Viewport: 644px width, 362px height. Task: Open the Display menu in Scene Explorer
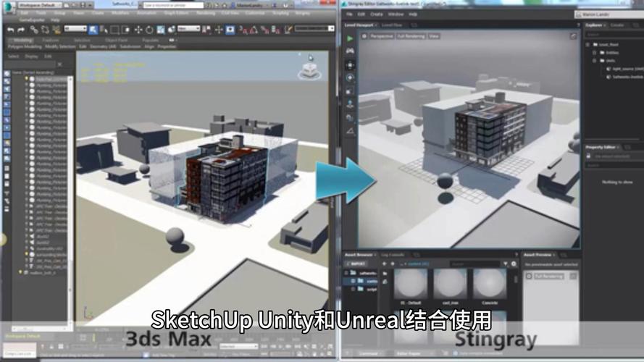point(31,56)
